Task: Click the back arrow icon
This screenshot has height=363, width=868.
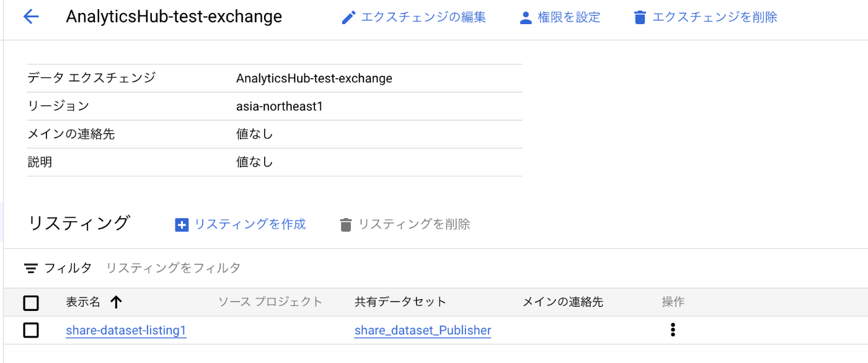Action: click(30, 17)
